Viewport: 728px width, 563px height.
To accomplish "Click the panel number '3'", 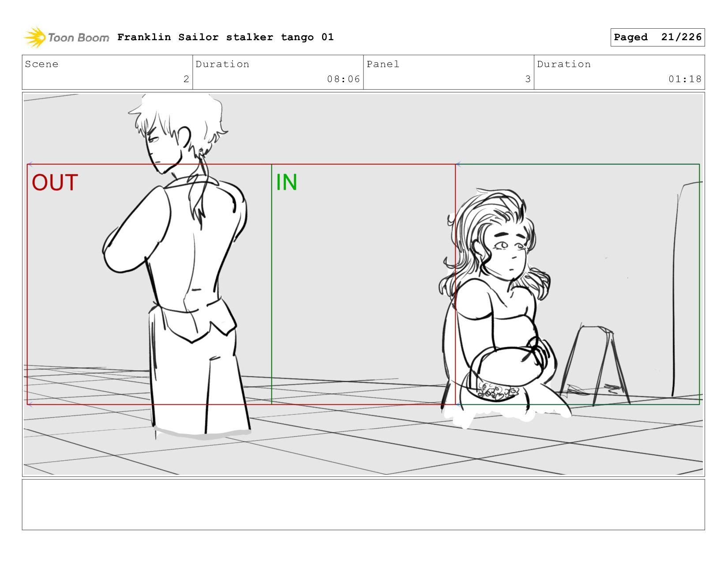I will [x=528, y=79].
